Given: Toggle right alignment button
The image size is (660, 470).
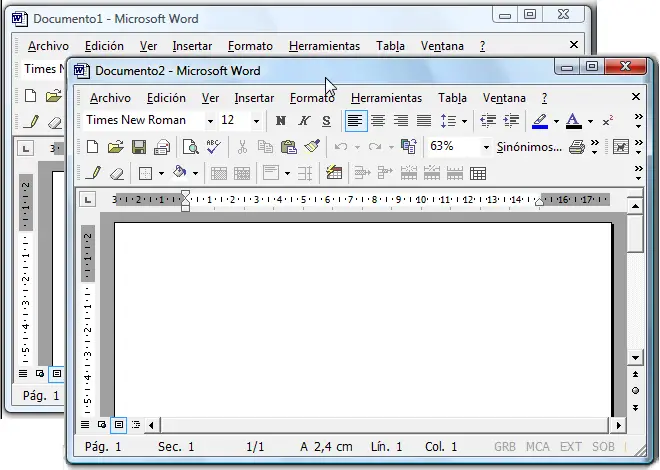Looking at the screenshot, I should [x=401, y=121].
